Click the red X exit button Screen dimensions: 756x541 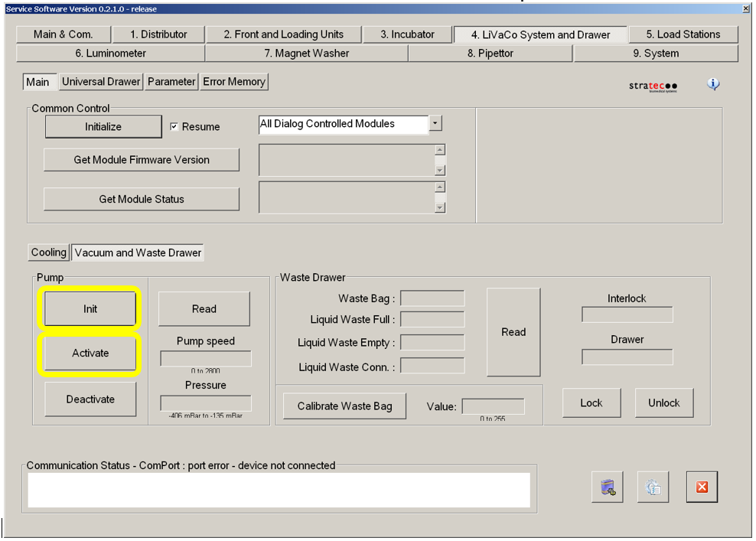[x=702, y=487]
